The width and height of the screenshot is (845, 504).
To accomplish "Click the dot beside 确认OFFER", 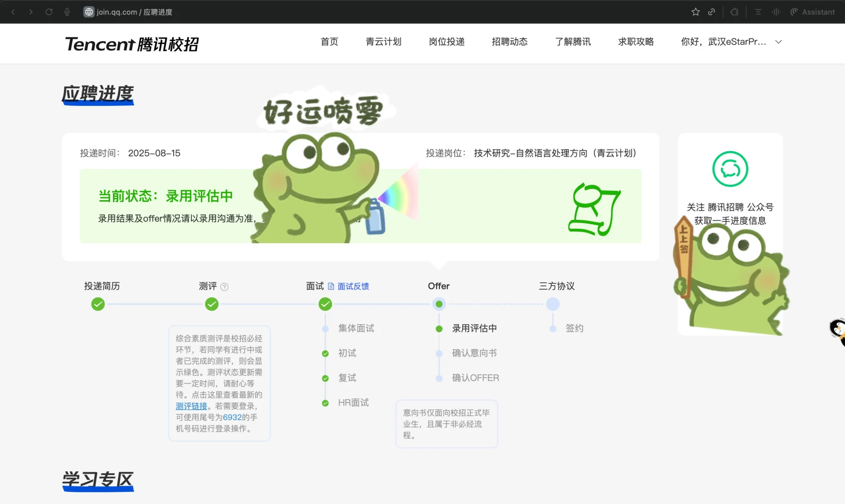I will click(x=439, y=378).
